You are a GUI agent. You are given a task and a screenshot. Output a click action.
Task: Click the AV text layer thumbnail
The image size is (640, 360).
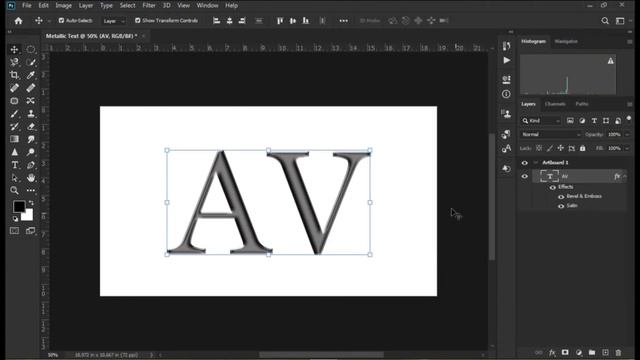549,176
